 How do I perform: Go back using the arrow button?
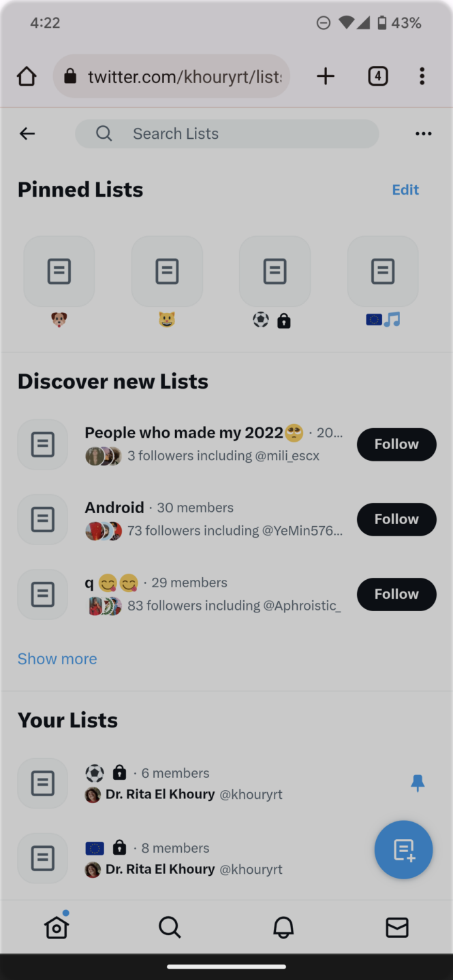click(x=27, y=133)
